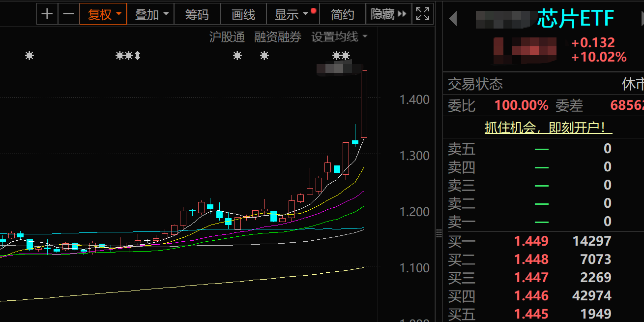The image size is (644, 322).
Task: Click the 买四 volume 42974
Action: click(x=592, y=296)
